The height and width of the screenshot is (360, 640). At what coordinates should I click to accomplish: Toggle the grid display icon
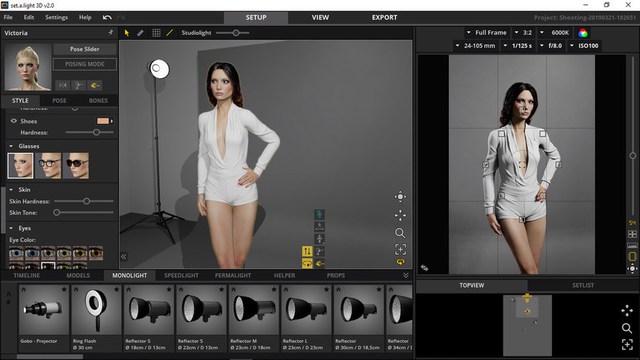[156, 33]
